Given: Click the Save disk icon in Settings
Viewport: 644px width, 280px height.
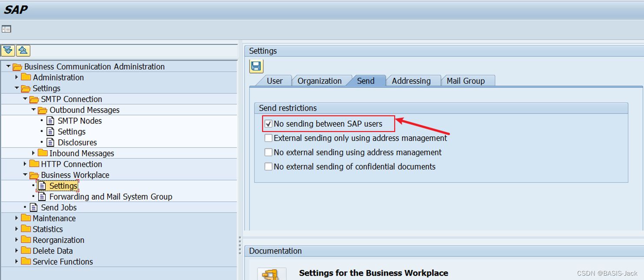Looking at the screenshot, I should [256, 66].
